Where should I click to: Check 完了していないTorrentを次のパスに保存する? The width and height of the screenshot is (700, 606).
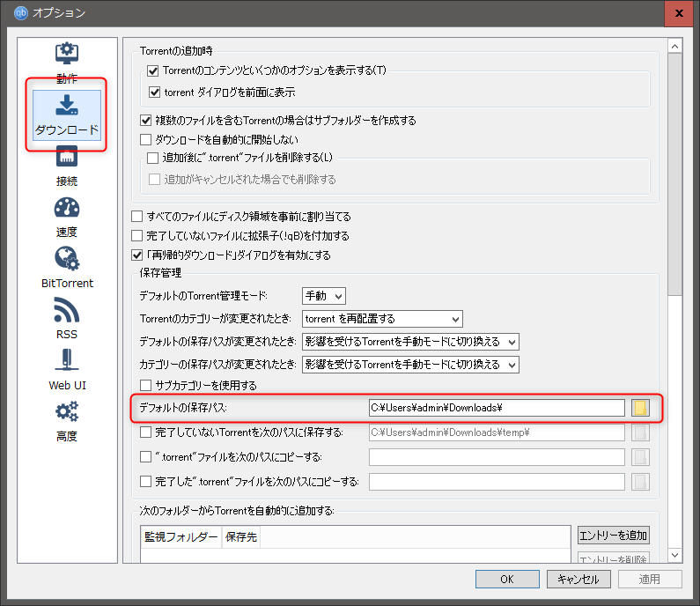click(147, 432)
